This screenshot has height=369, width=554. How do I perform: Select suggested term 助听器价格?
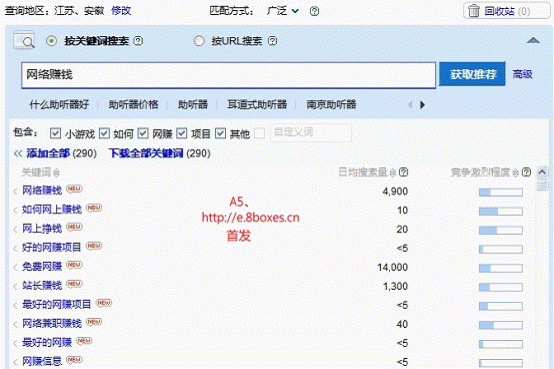click(x=133, y=105)
